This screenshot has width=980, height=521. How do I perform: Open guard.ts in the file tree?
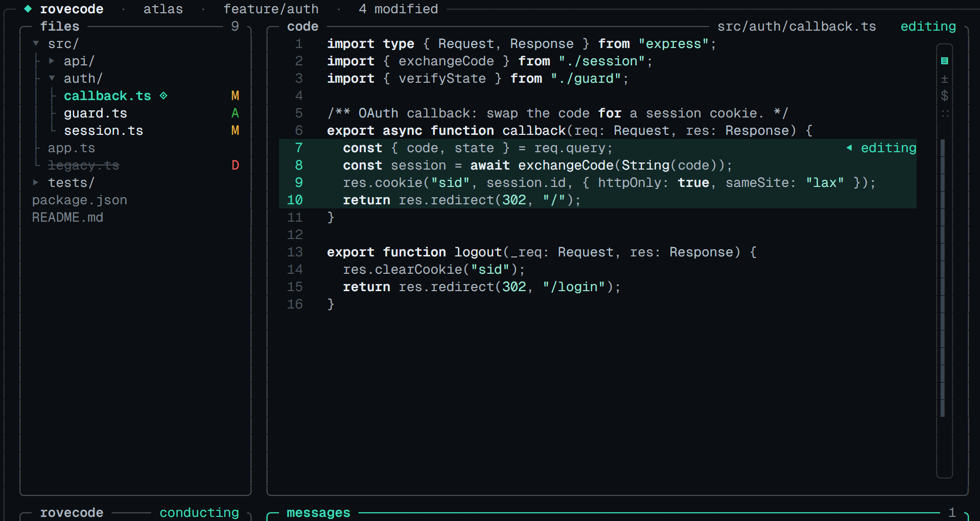[x=96, y=113]
